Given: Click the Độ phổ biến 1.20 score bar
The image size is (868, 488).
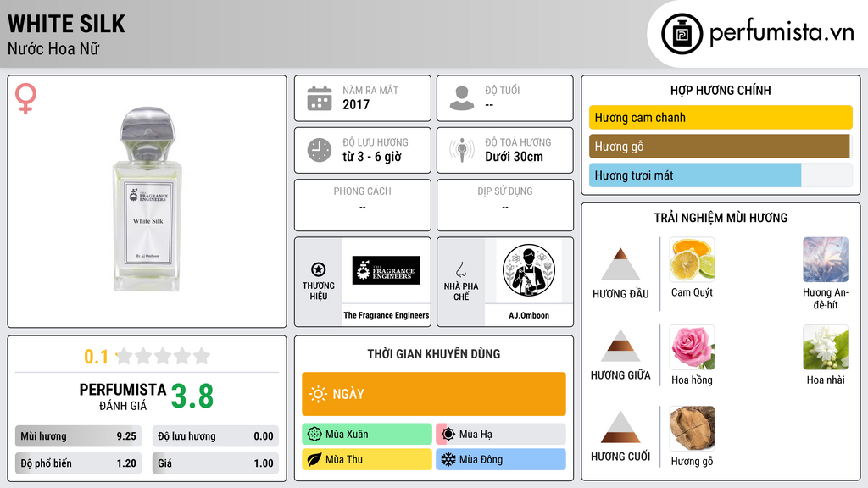Looking at the screenshot, I should (78, 463).
